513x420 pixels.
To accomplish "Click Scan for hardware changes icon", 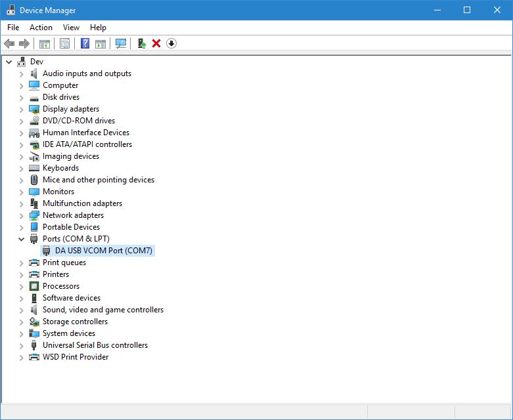I will pyautogui.click(x=121, y=43).
